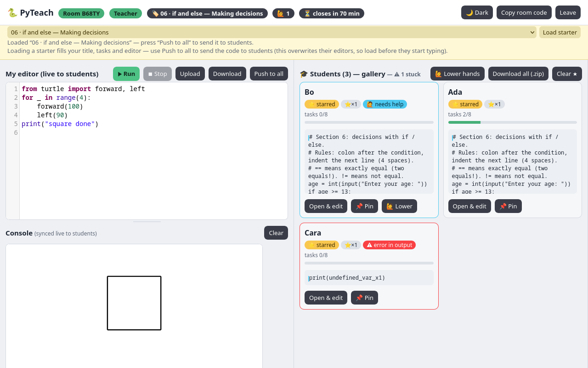Click the hourglass closes in 70 min badge
Screen dimensions: 588x368
(332, 13)
